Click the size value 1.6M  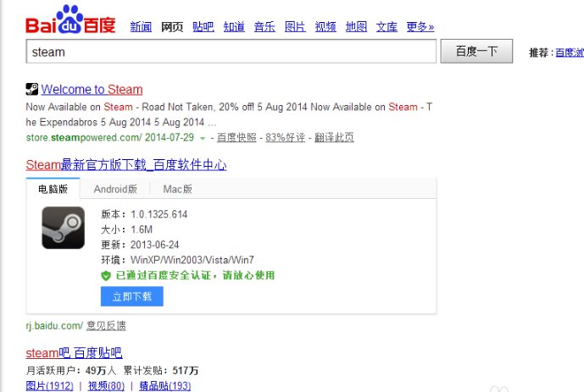point(142,229)
